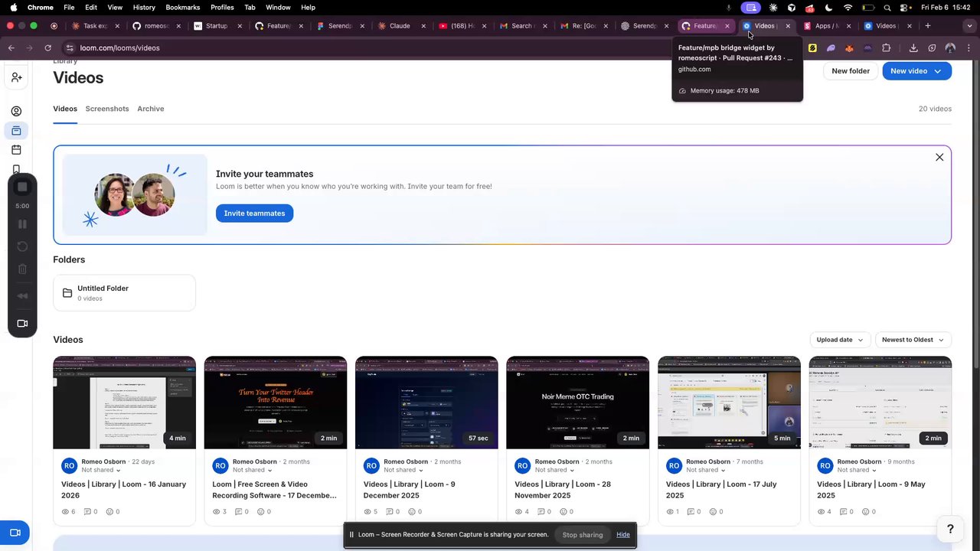Open the Noir Meme OTC Trading video thumbnail
This screenshot has width=980, height=551.
pos(578,403)
